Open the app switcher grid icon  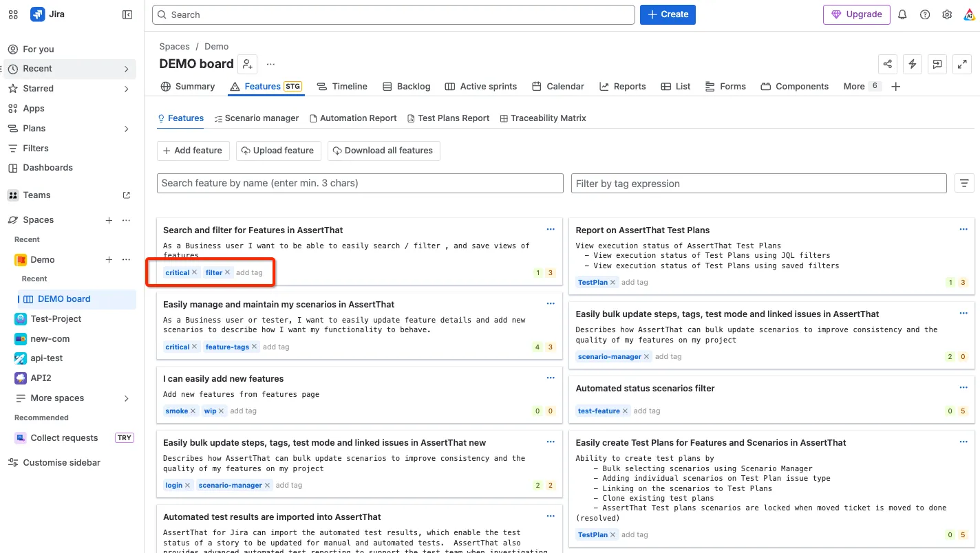coord(13,14)
